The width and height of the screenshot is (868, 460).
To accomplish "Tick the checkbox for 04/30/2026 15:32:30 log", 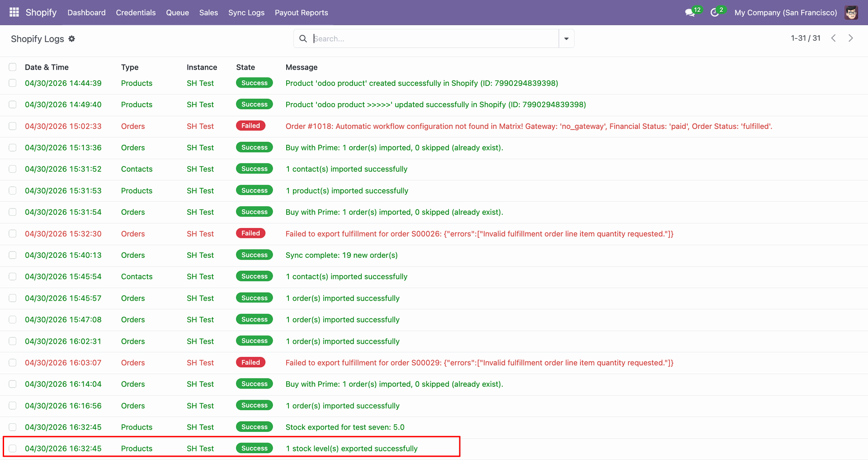I will 13,233.
